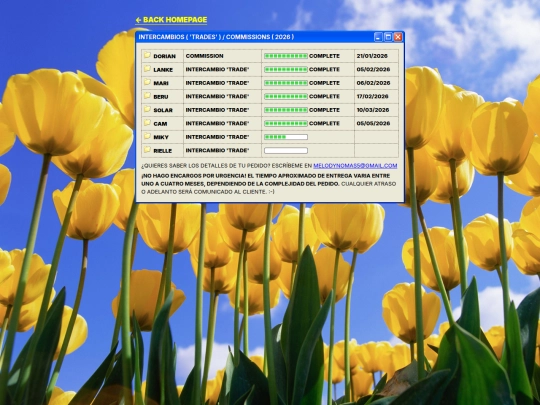The image size is (540, 405).
Task: Minimize the Intercambios commissions window
Action: [x=378, y=37]
